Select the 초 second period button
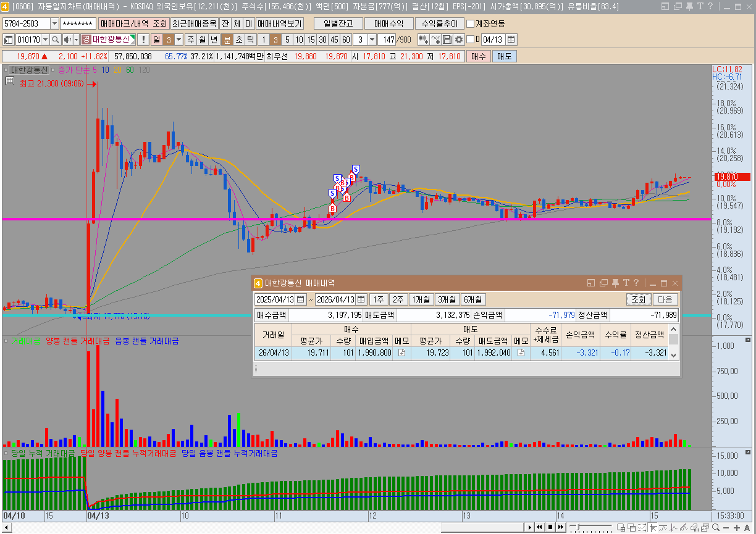756x534 pixels. tap(239, 40)
